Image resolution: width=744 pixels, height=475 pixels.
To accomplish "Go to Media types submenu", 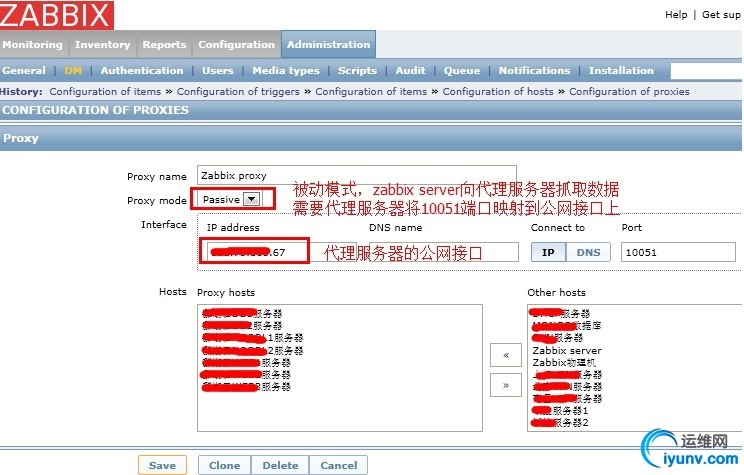I will click(x=286, y=71).
